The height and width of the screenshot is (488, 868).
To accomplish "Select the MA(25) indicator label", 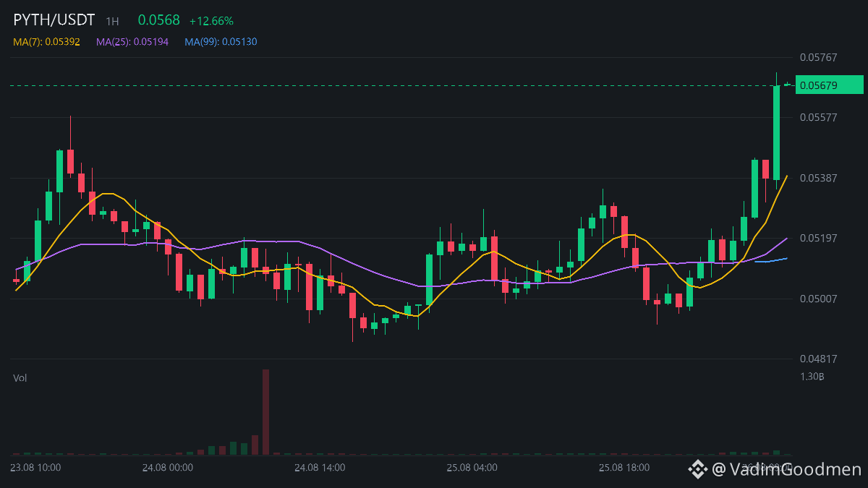I will coord(132,42).
